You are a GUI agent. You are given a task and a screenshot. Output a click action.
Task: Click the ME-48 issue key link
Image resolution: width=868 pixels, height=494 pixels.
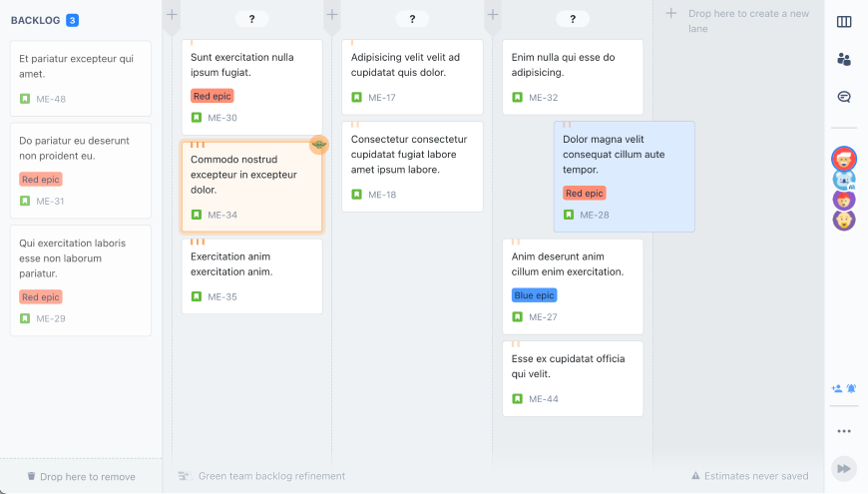(x=51, y=99)
